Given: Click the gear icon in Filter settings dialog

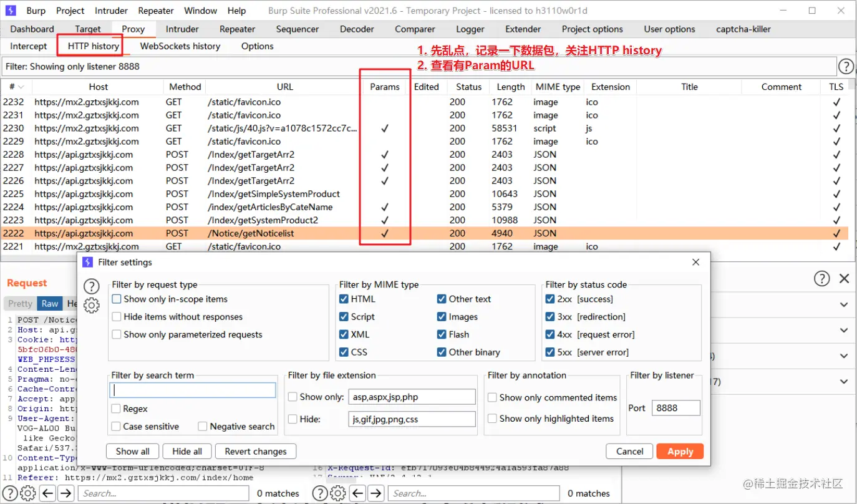Looking at the screenshot, I should pos(92,306).
